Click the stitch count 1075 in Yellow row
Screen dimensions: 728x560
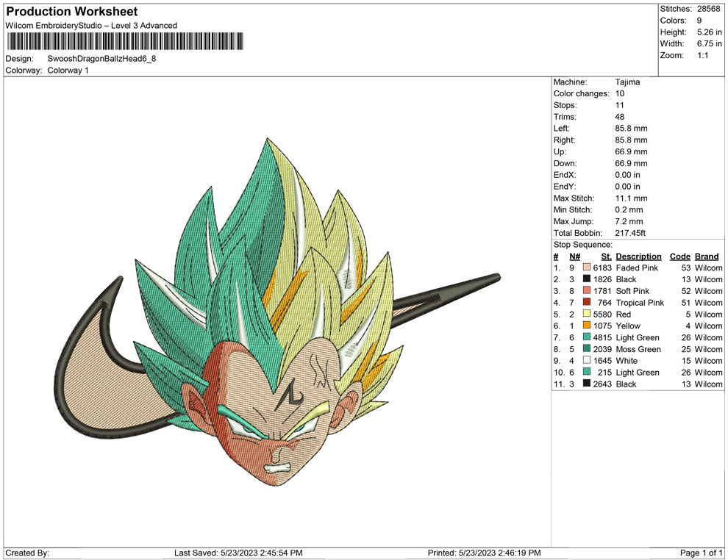point(602,326)
